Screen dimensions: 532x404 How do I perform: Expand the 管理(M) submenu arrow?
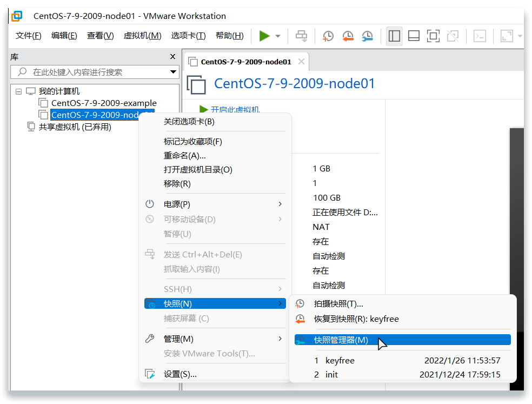[x=280, y=339]
